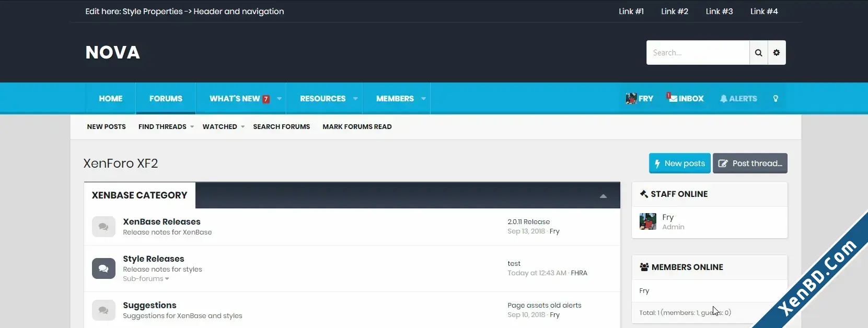Click 'Today at 12:43 AM' timestamp
868x328 pixels.
[537, 273]
